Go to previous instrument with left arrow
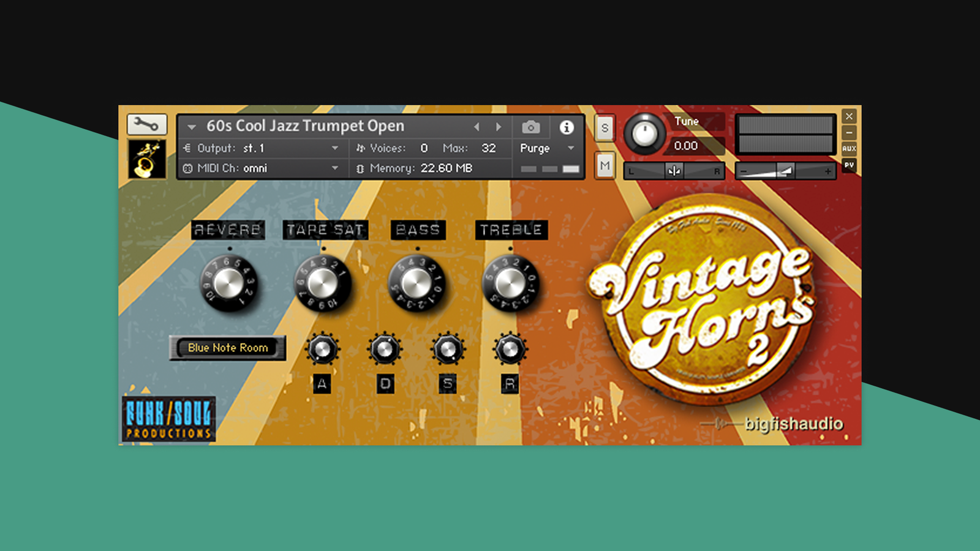The height and width of the screenshot is (551, 980). (477, 127)
